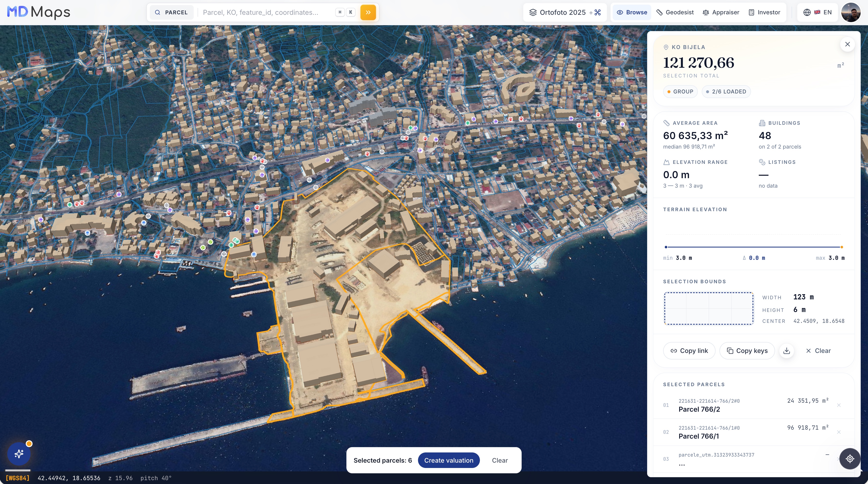Click the WGS84 coordinate system label
This screenshot has height=484, width=868.
coord(17,478)
